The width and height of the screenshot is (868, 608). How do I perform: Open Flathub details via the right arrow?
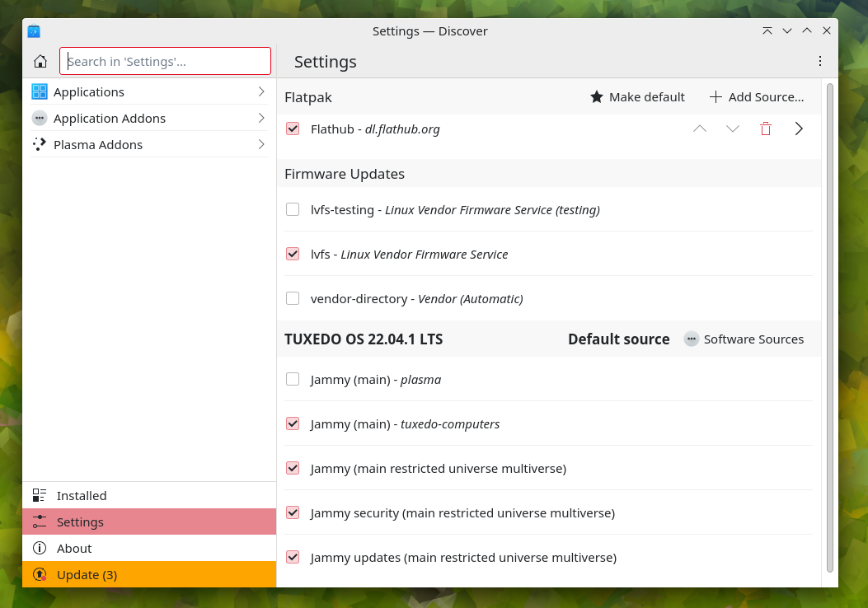point(798,129)
